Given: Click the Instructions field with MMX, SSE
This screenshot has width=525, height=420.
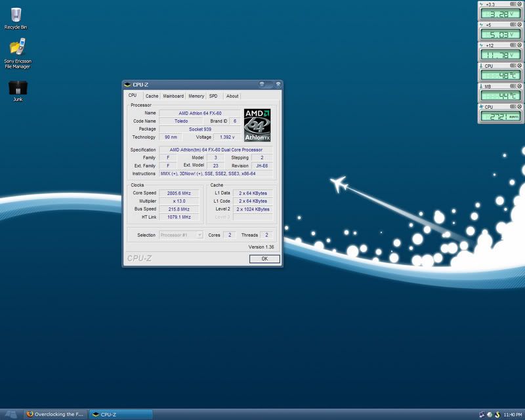Looking at the screenshot, I should 216,174.
